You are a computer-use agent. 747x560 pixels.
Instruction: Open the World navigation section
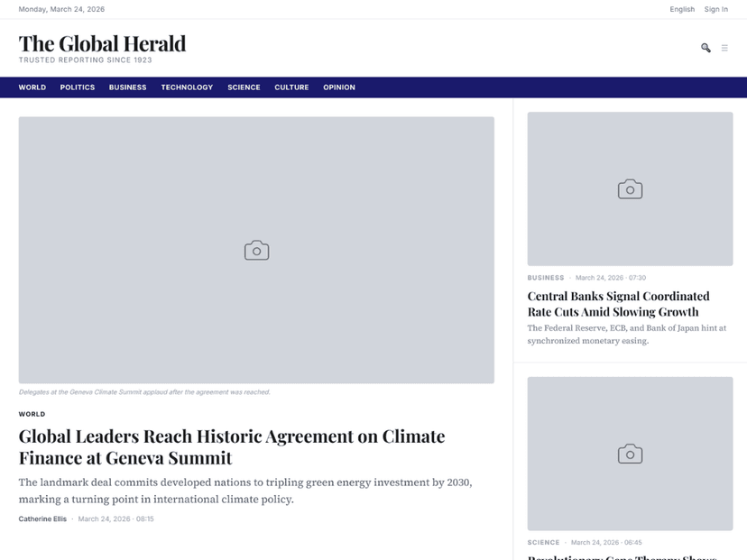click(32, 87)
